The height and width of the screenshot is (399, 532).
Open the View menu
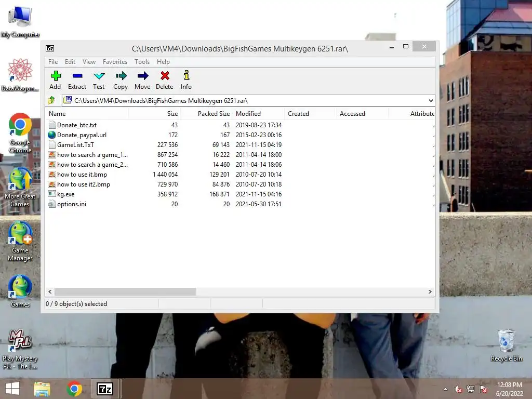tap(89, 62)
